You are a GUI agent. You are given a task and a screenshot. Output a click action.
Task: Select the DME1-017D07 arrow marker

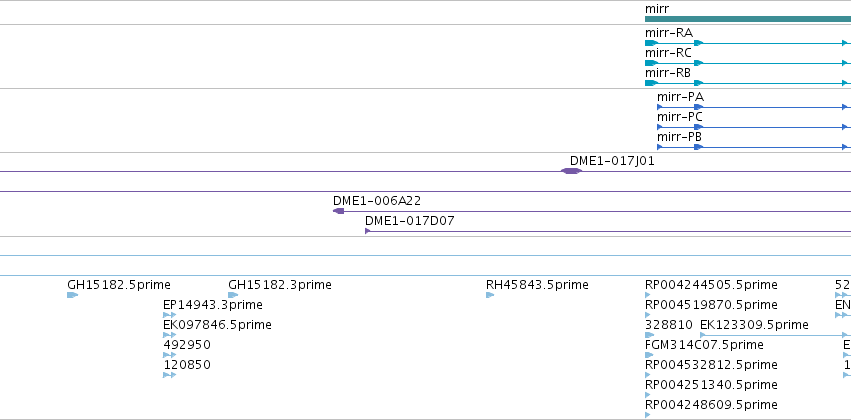[367, 231]
